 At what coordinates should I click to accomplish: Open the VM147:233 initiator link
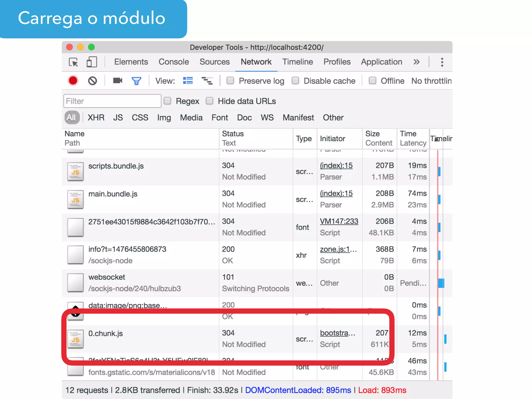point(339,221)
